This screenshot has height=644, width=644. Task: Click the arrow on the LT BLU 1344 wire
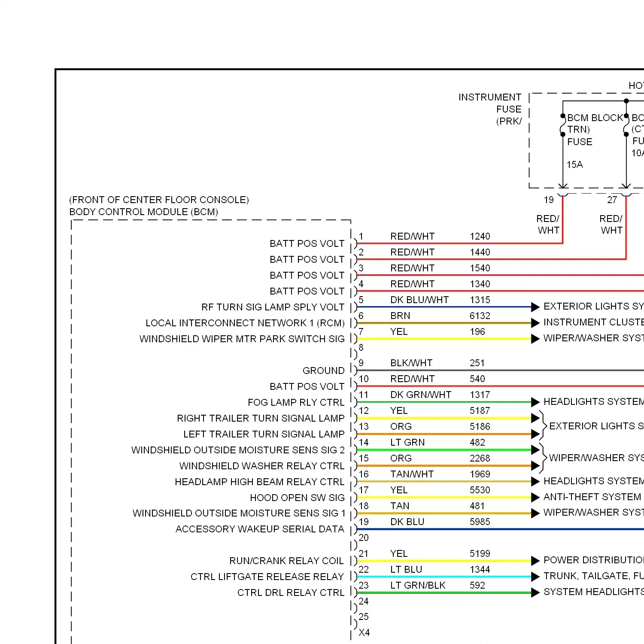535,577
